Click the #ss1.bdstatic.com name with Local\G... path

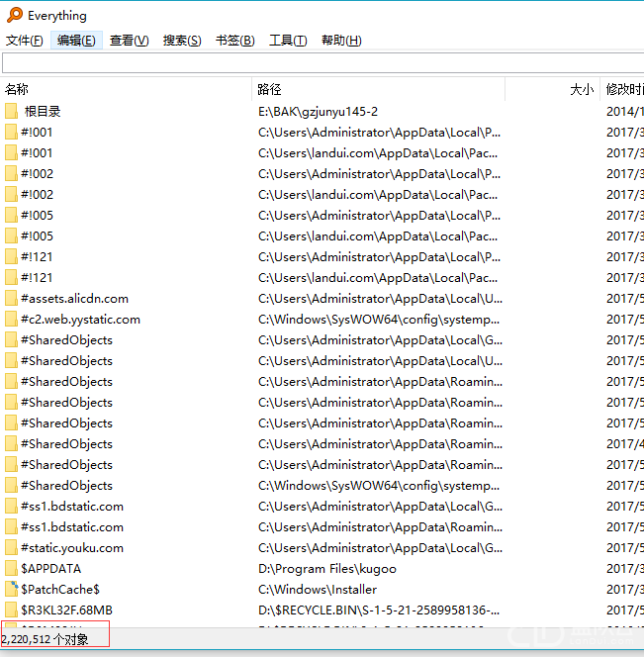pos(72,507)
